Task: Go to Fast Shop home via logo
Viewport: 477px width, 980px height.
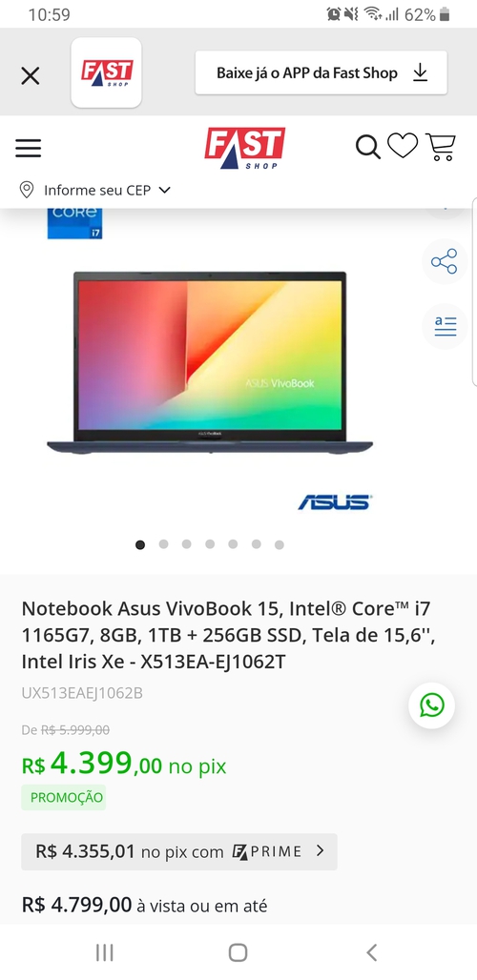Action: (x=244, y=148)
